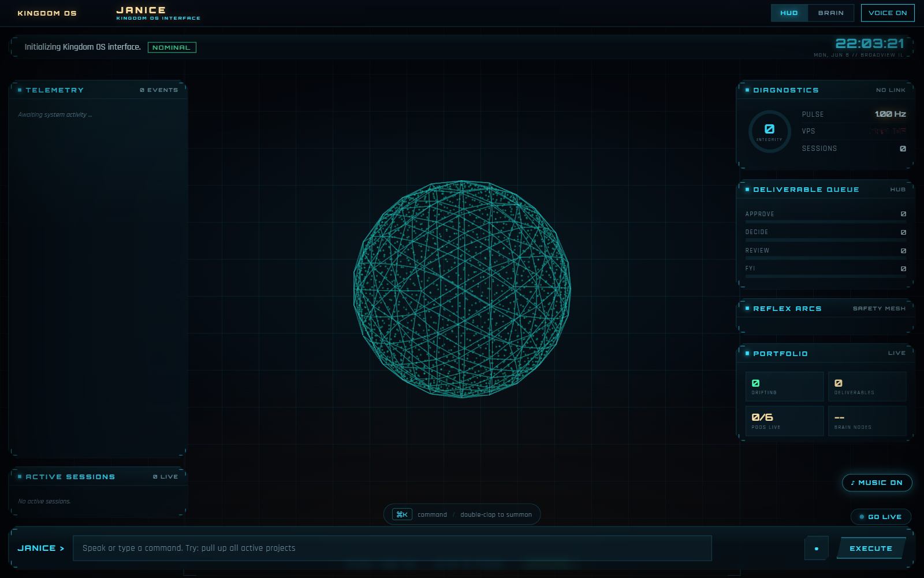Screen dimensions: 924x578
Task: Click the ACTIVE SESSIONS panel header
Action: pyautogui.click(x=98, y=477)
